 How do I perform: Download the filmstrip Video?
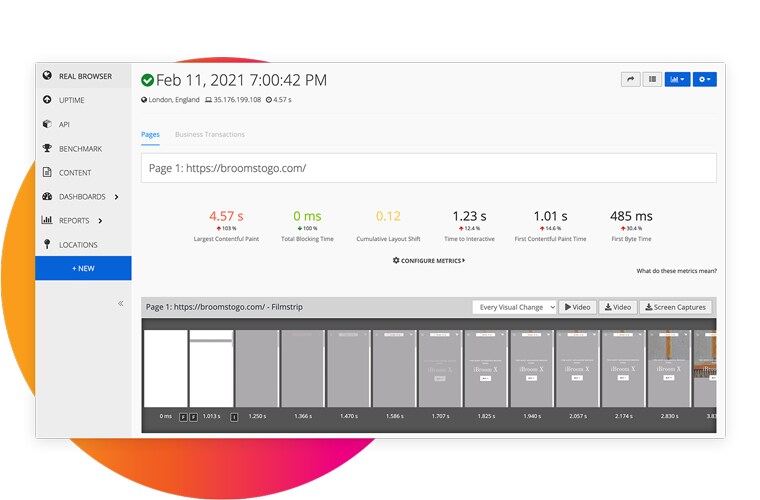(x=618, y=307)
